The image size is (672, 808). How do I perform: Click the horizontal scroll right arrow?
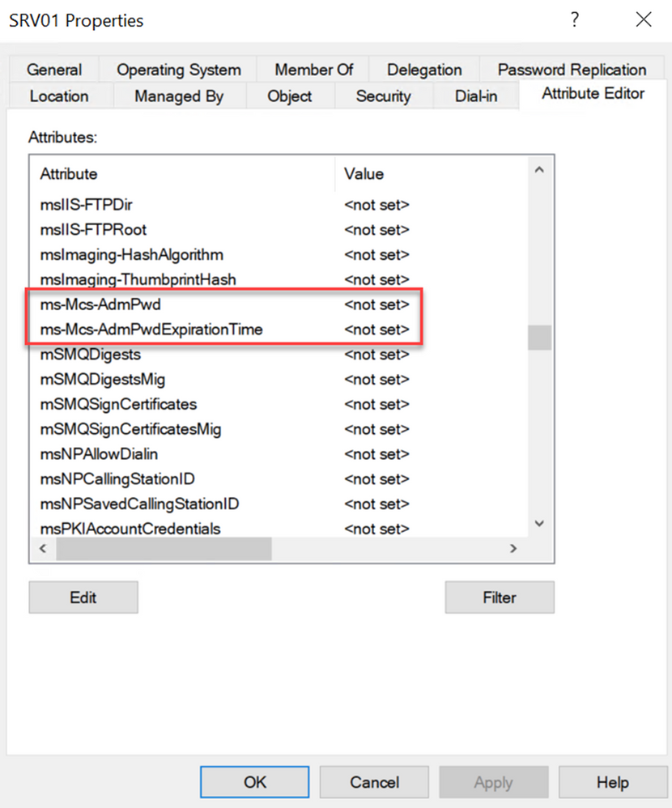pos(513,549)
